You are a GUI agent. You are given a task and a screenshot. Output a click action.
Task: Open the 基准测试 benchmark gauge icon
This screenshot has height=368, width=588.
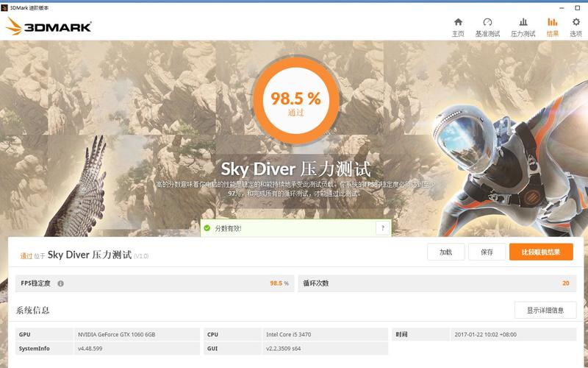487,22
